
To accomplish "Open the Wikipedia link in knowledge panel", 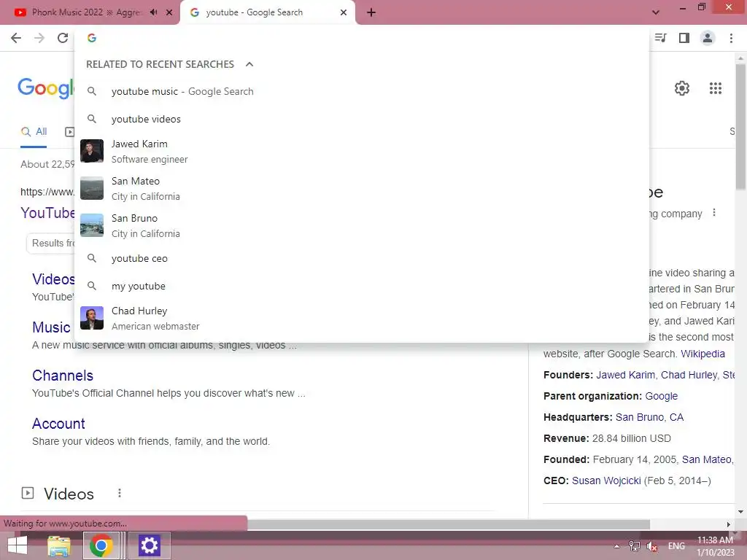I will [703, 354].
